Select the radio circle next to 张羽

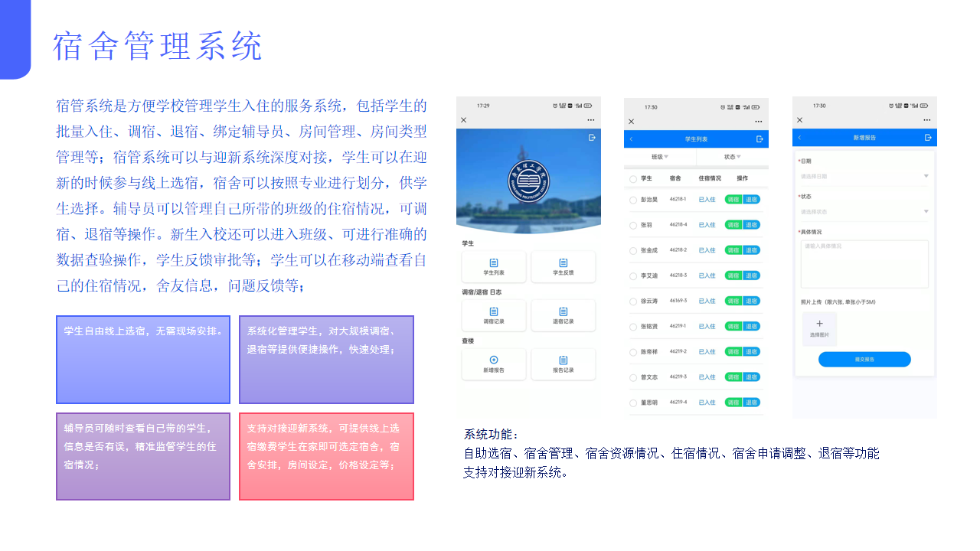click(x=633, y=225)
